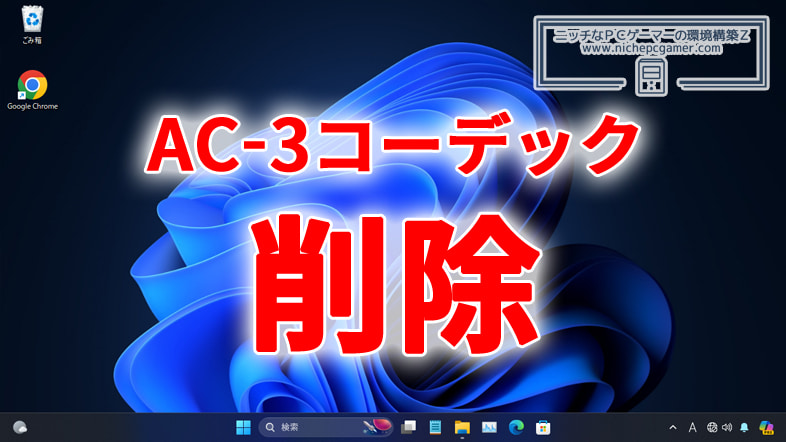
Task: Open notifications bell icon
Action: coord(744,427)
